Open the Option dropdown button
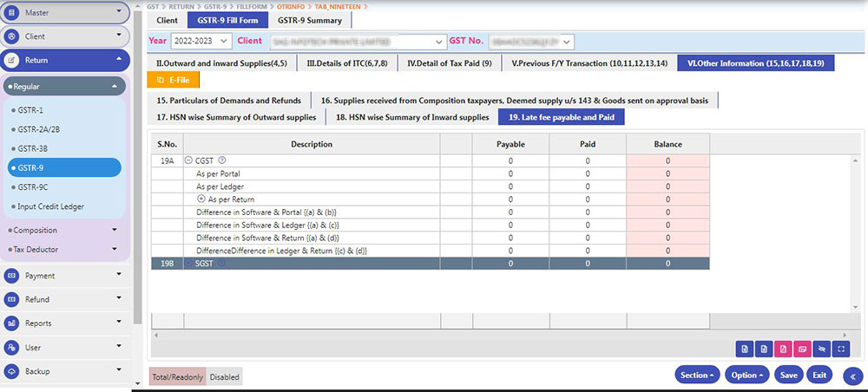868x392 pixels. coord(747,375)
